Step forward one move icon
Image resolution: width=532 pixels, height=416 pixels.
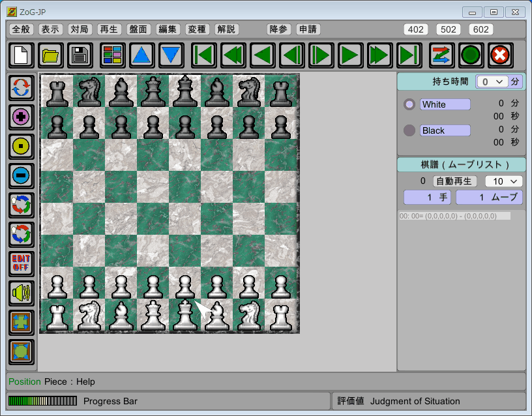(321, 55)
